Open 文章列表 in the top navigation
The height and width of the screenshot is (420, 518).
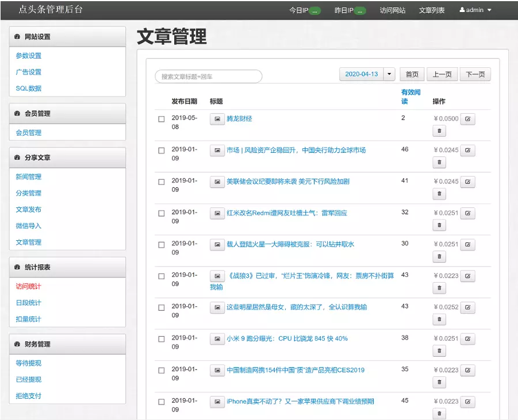tap(432, 10)
